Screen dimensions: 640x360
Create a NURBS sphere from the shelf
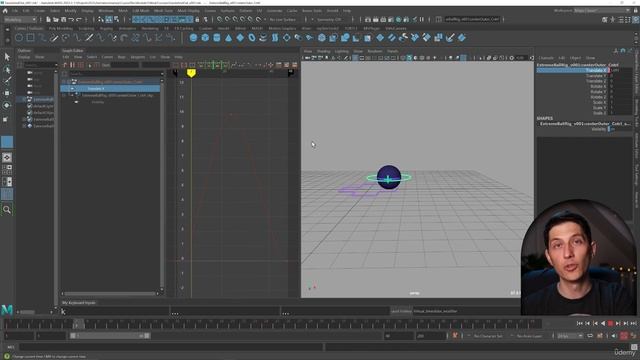(193, 38)
